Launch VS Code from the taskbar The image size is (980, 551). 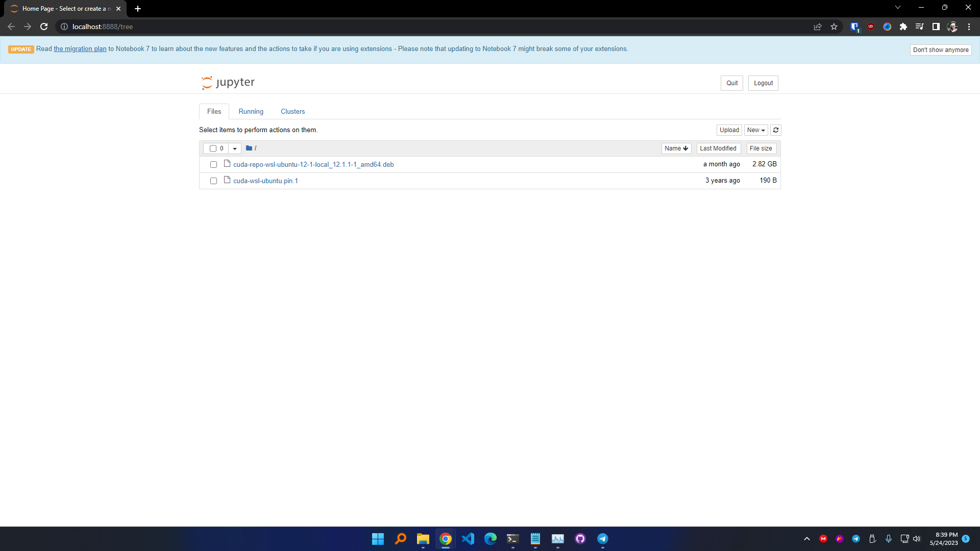pos(468,539)
